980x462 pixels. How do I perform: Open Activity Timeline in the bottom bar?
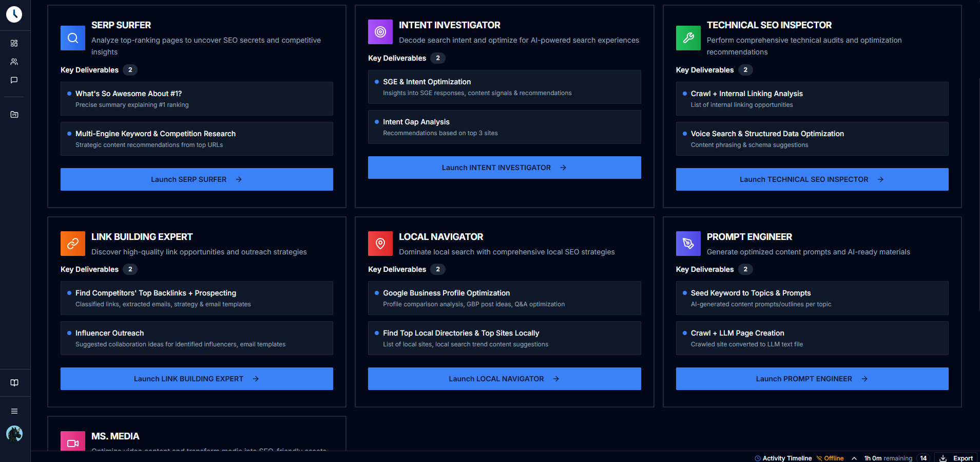[x=783, y=458]
